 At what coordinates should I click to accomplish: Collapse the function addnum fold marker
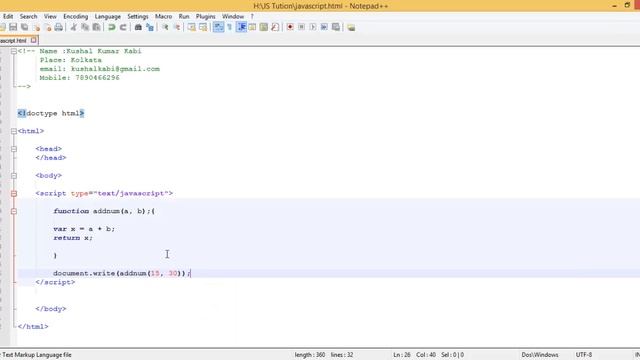(x=14, y=211)
